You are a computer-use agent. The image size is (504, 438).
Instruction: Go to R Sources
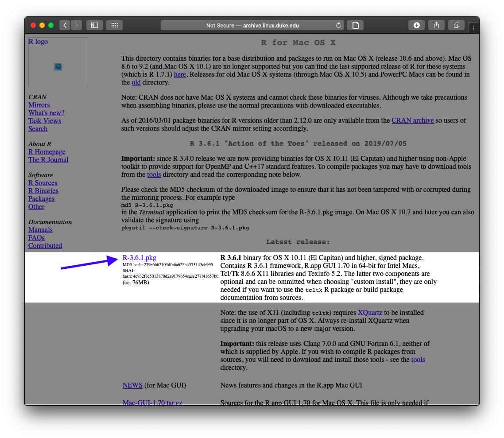(43, 183)
